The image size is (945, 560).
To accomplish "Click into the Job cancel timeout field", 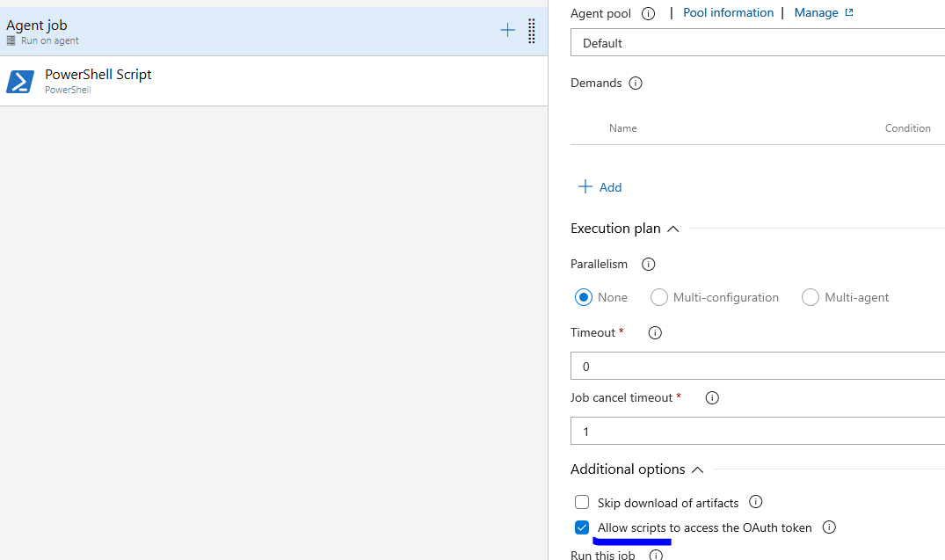I will pos(758,431).
